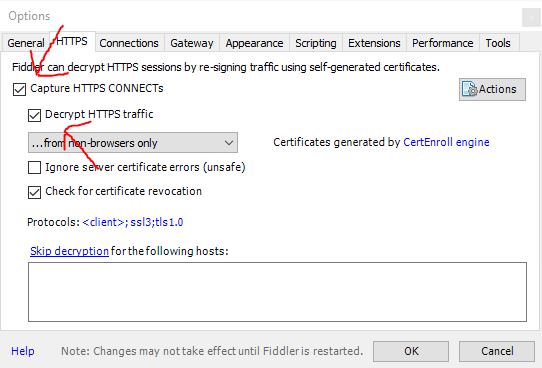Image resolution: width=542 pixels, height=368 pixels.
Task: Edit the protocols list link
Action: pos(133,222)
